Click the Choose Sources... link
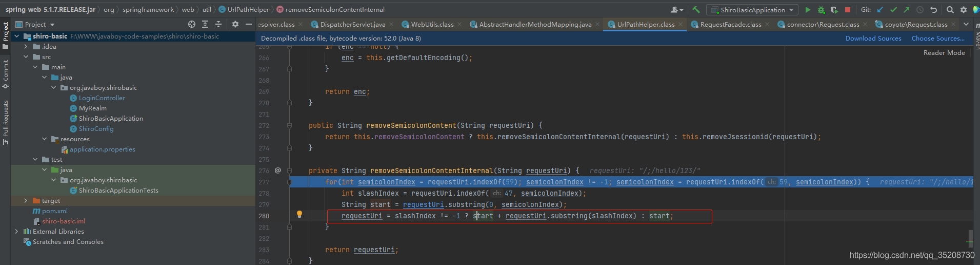980x265 pixels. (938, 39)
